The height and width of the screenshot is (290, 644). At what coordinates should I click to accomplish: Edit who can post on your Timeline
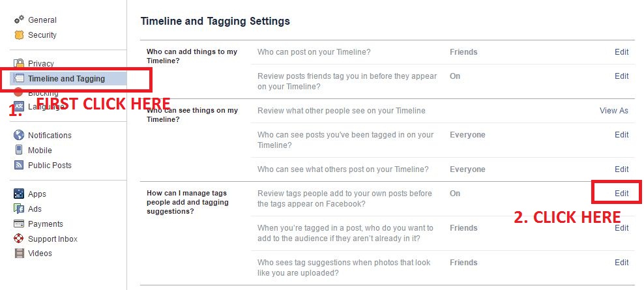point(621,52)
